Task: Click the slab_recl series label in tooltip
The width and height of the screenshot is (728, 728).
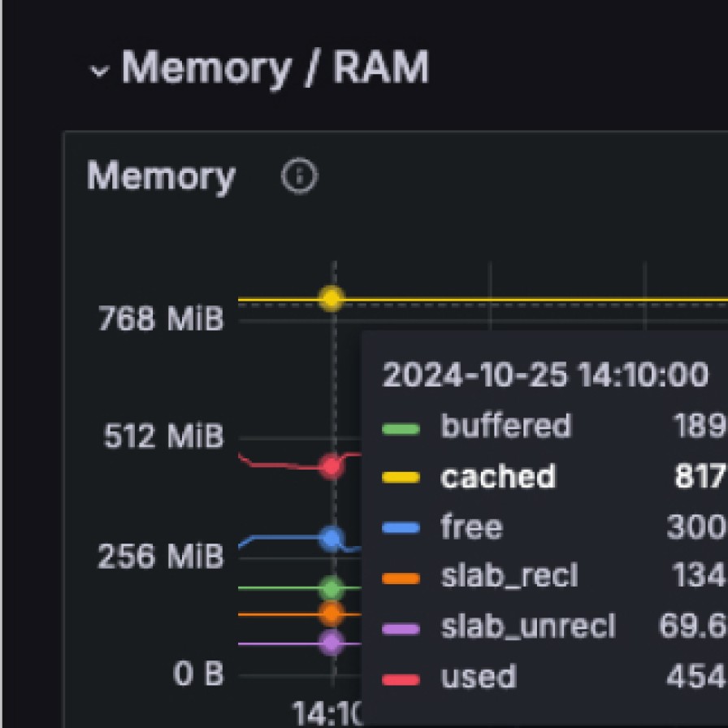Action: [x=509, y=577]
